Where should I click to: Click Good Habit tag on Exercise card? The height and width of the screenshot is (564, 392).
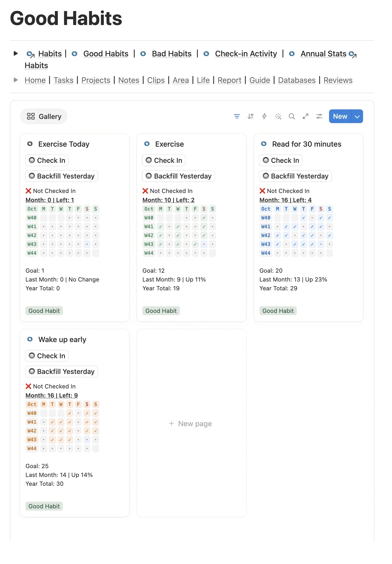[x=161, y=311]
